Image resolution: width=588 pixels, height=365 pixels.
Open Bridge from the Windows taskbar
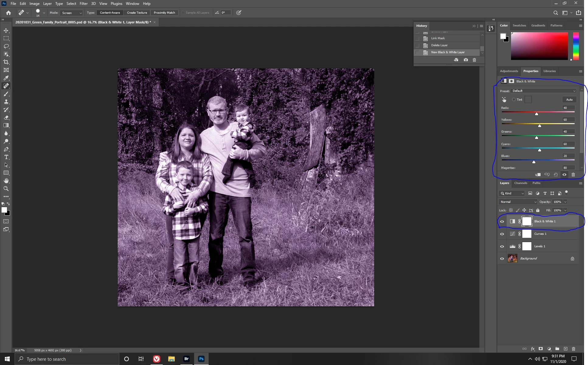186,359
